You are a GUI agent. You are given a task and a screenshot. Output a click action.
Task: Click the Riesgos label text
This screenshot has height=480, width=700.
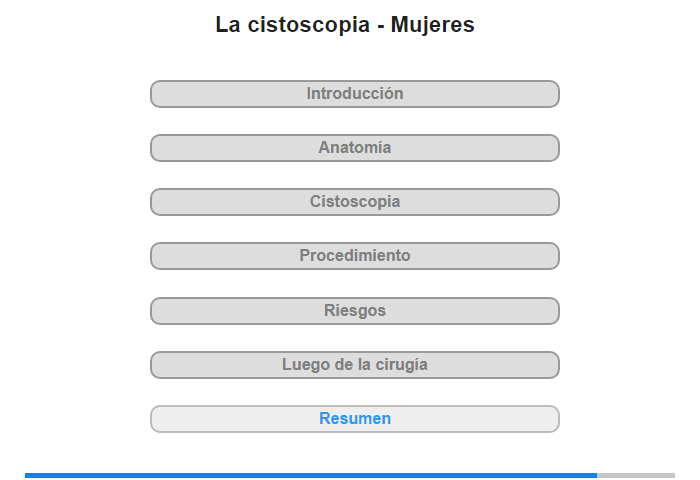click(x=354, y=310)
